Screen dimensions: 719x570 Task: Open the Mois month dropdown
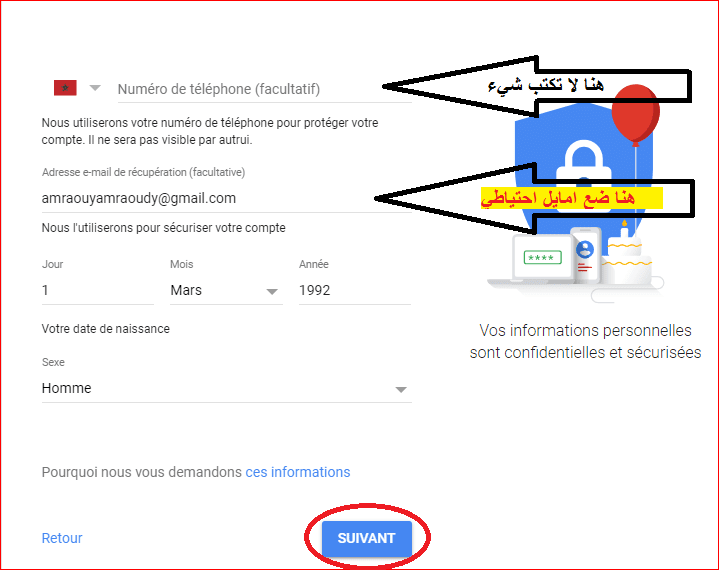[226, 290]
